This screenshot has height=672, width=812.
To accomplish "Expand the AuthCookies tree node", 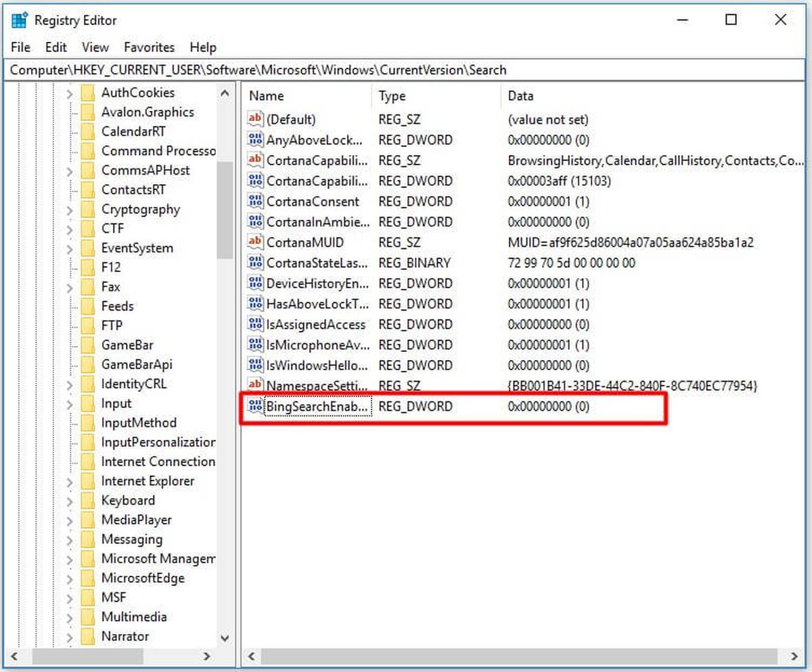I will 70,93.
